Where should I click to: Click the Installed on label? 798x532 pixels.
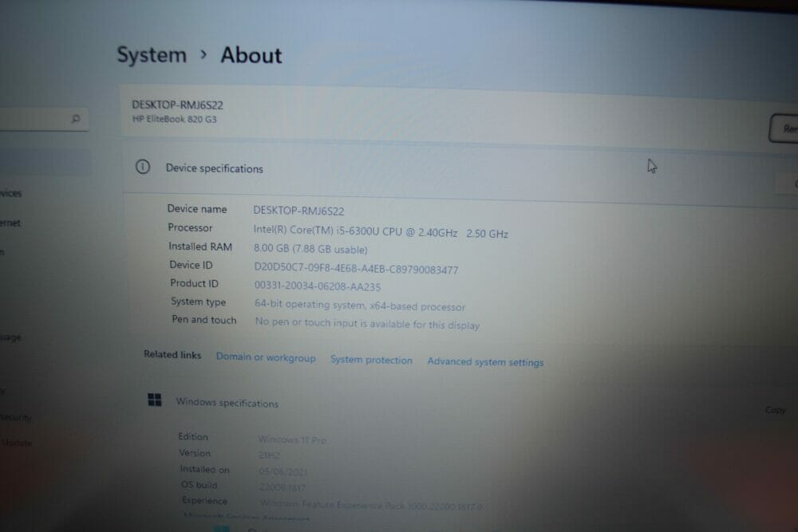click(x=205, y=469)
